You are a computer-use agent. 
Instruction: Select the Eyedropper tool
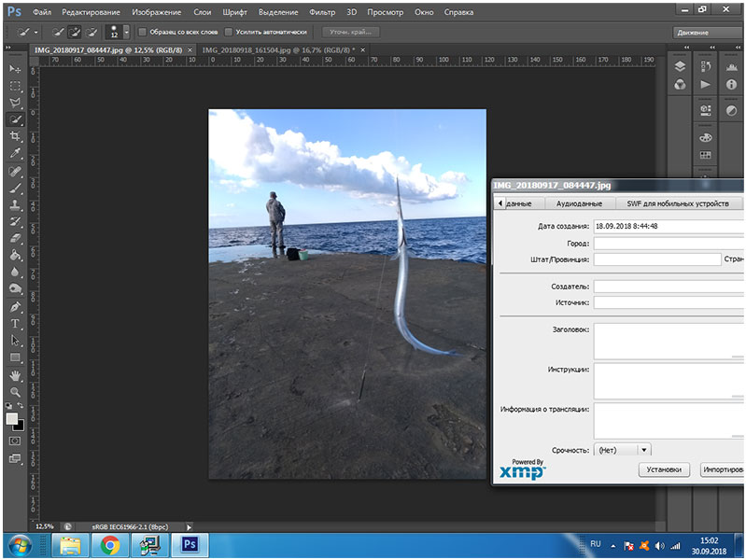pyautogui.click(x=15, y=153)
